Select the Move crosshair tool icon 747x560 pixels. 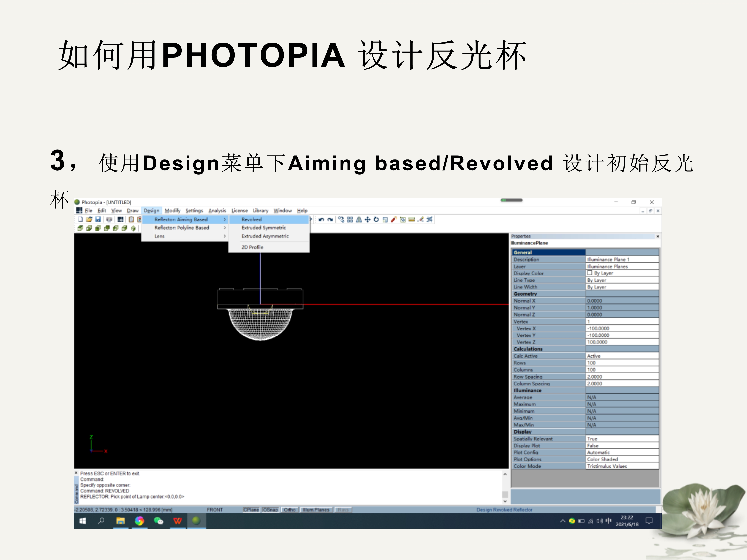click(x=368, y=220)
